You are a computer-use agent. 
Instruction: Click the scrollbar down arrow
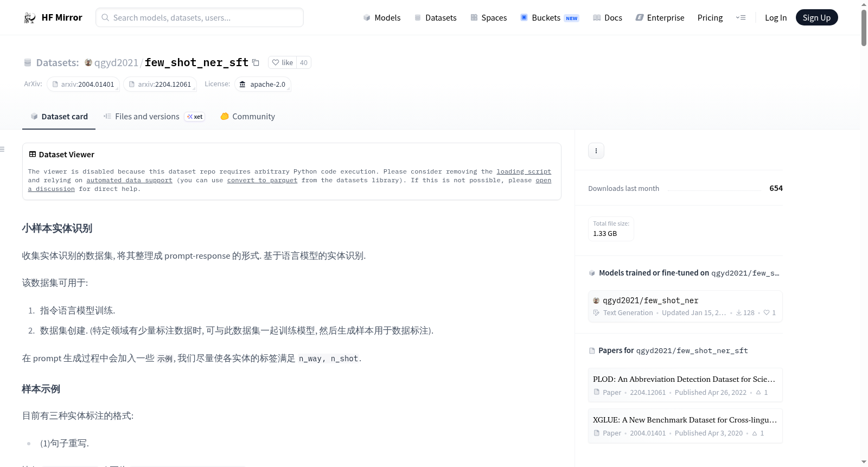tap(864, 462)
